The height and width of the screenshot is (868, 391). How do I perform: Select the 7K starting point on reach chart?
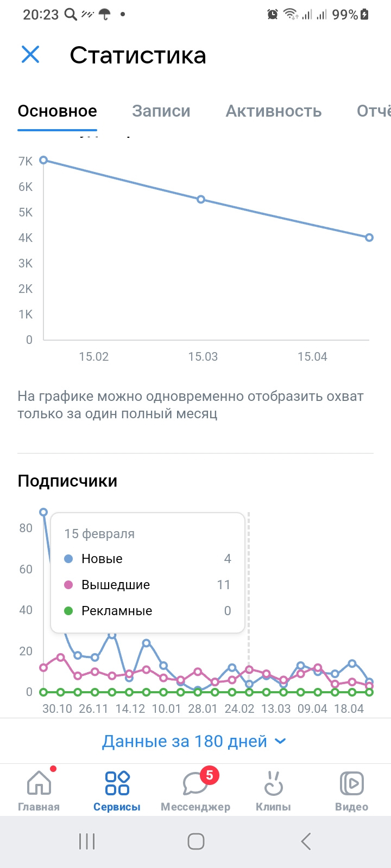click(43, 160)
